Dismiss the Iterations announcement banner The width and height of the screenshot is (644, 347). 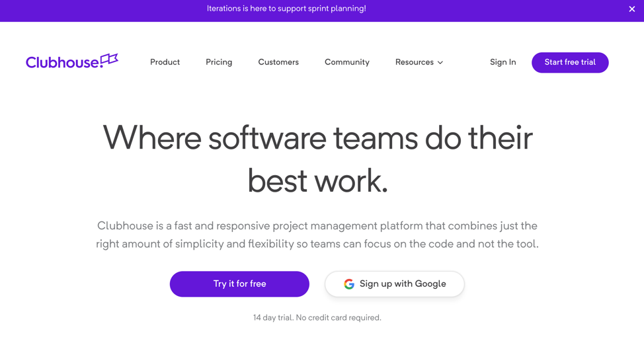pos(631,9)
